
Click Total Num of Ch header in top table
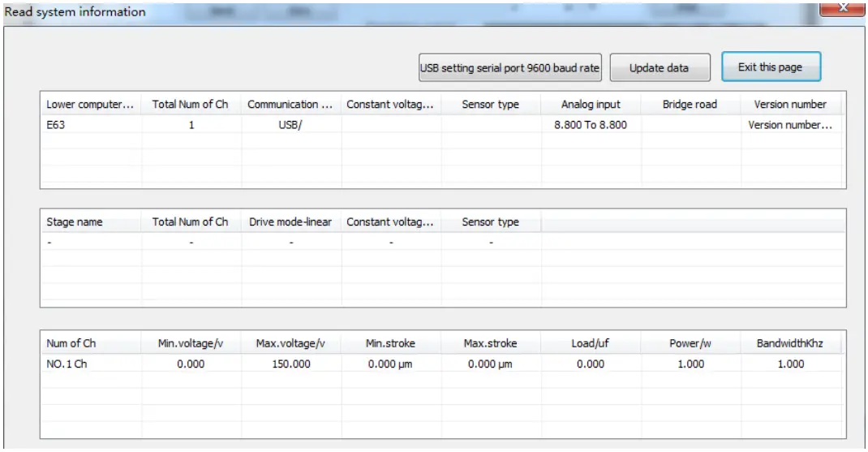click(191, 104)
